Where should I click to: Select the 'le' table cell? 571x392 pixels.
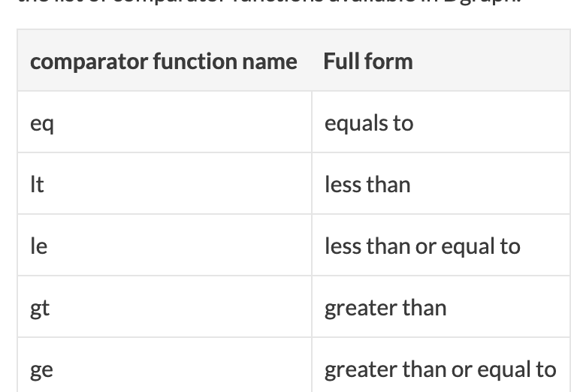38,246
